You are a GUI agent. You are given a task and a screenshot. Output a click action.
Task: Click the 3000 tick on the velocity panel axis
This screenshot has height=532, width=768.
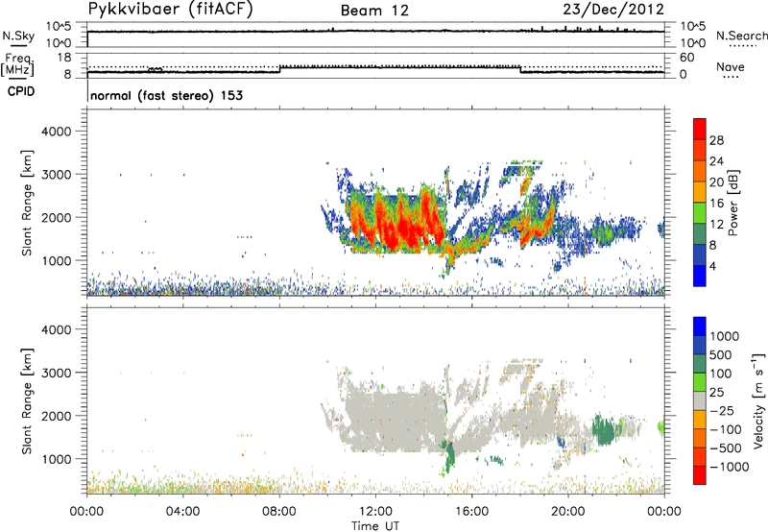click(x=57, y=373)
